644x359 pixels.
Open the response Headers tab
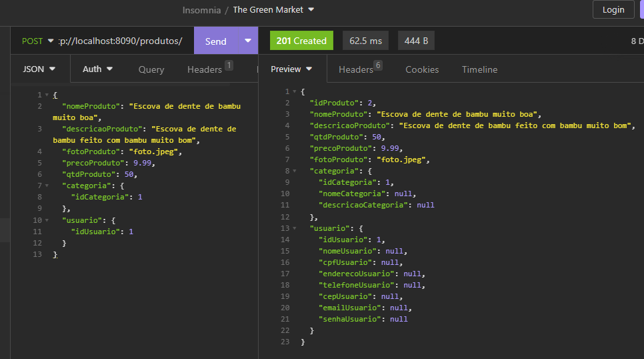[360, 69]
